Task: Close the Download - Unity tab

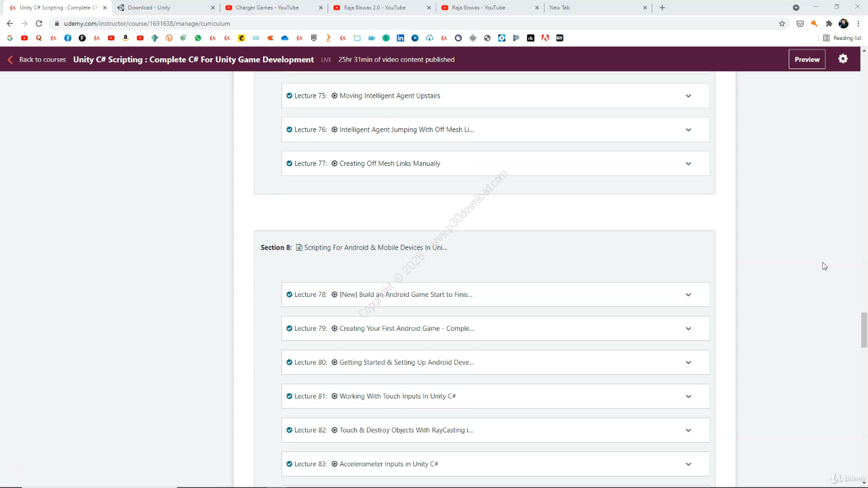Action: 213,7
